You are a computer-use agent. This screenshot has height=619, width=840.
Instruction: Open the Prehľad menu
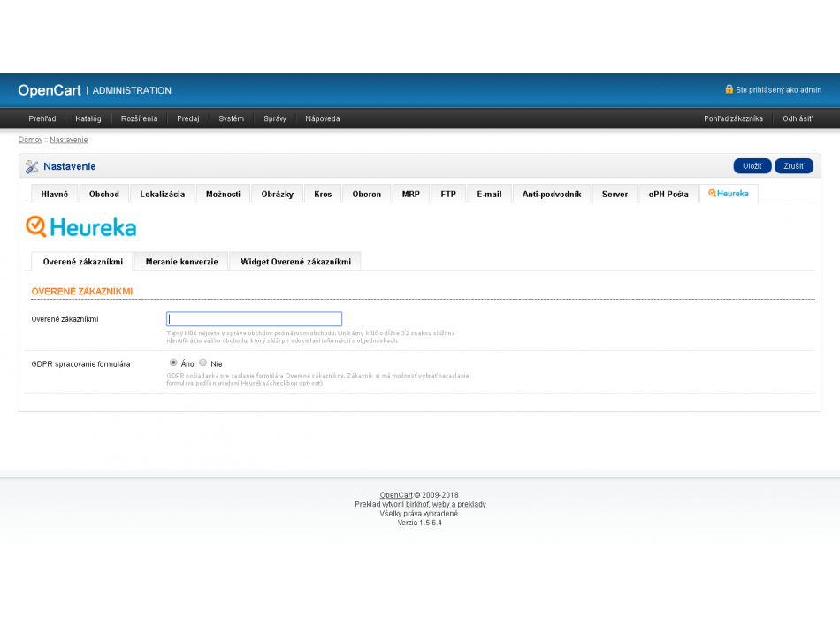pos(42,118)
